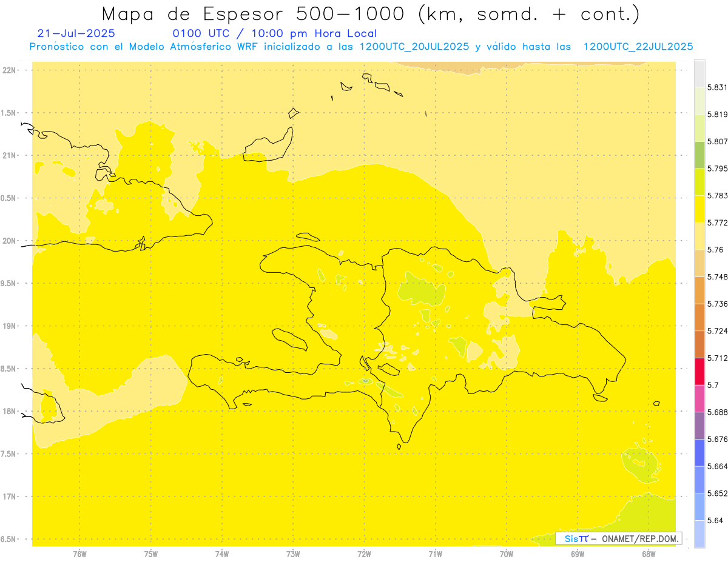Click the legend value 5.688
Image resolution: width=728 pixels, height=562 pixels.
tap(718, 412)
